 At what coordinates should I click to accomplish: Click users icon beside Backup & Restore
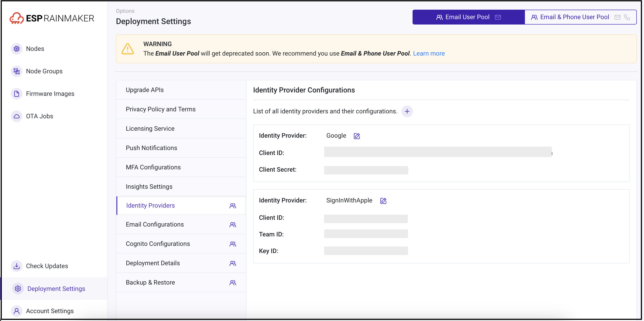[233, 283]
